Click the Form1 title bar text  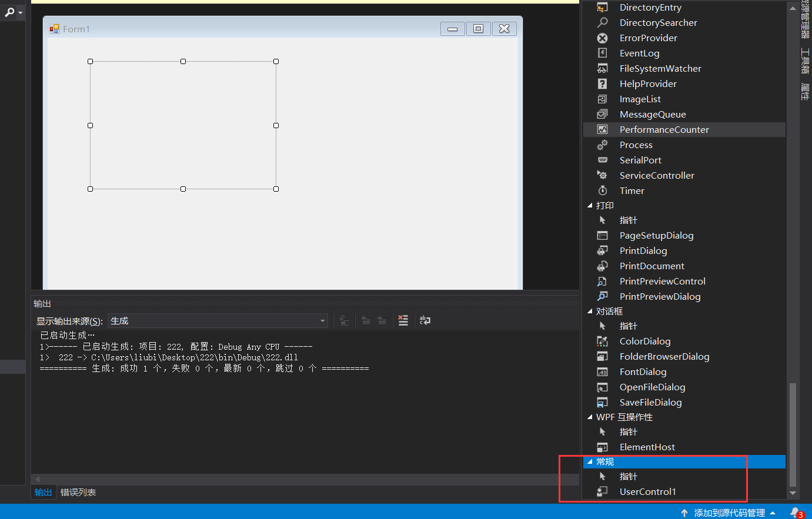click(x=76, y=29)
